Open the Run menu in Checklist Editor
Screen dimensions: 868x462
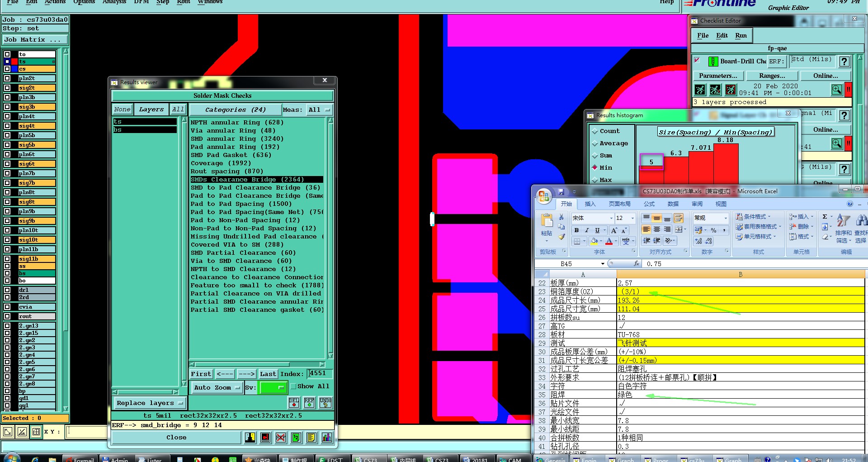[741, 35]
